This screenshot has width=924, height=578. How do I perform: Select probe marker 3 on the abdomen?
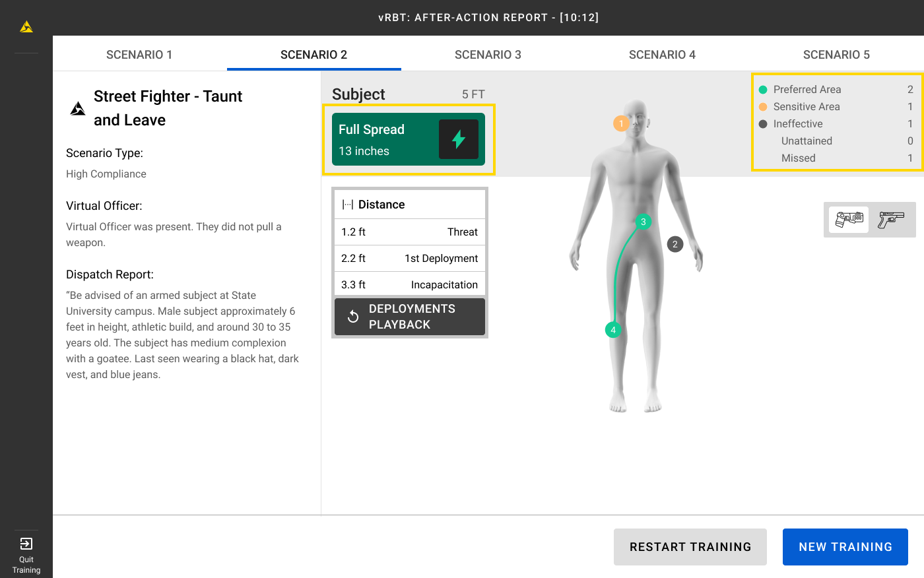click(x=643, y=222)
